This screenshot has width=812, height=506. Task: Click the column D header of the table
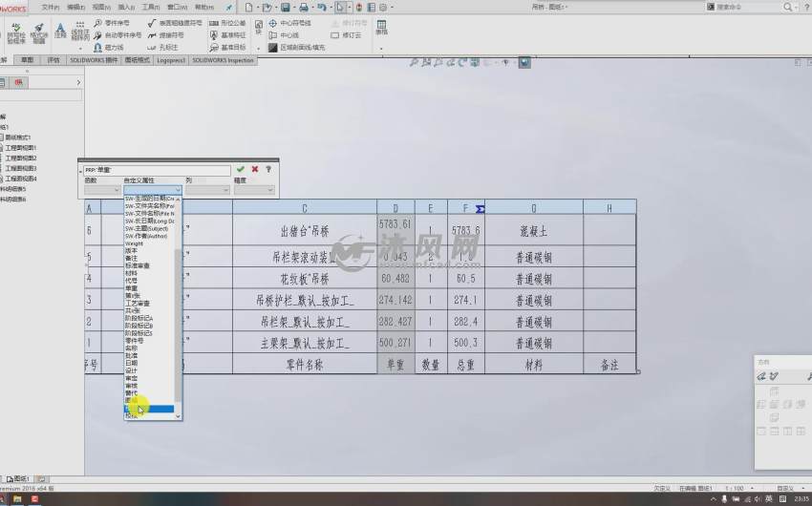pos(395,207)
